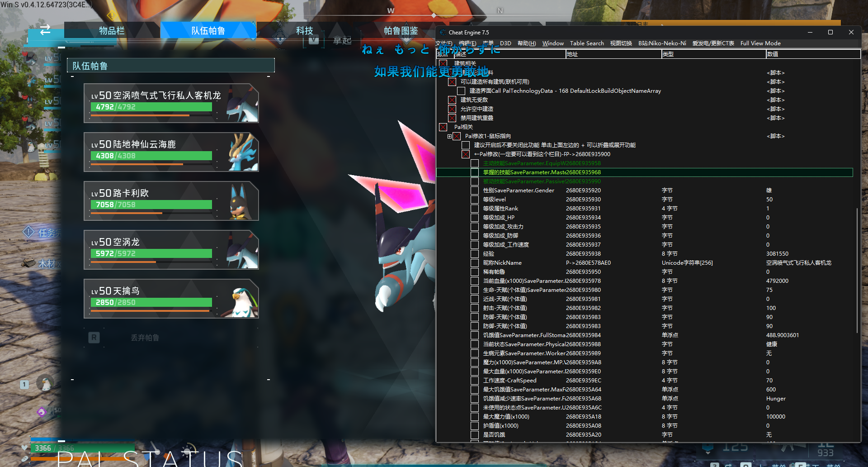Switch to the 物品栏 tab

pos(112,30)
